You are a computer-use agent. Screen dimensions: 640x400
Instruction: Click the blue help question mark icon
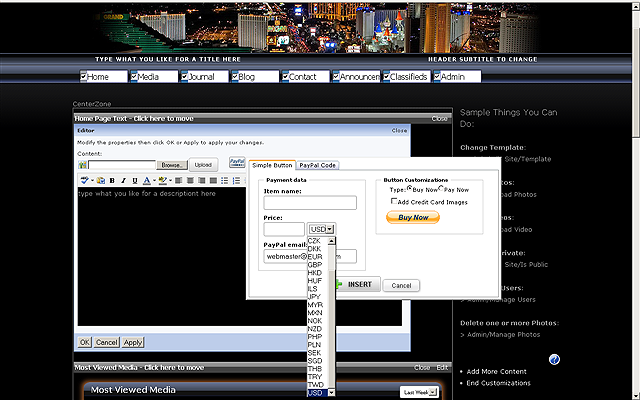coord(554,359)
